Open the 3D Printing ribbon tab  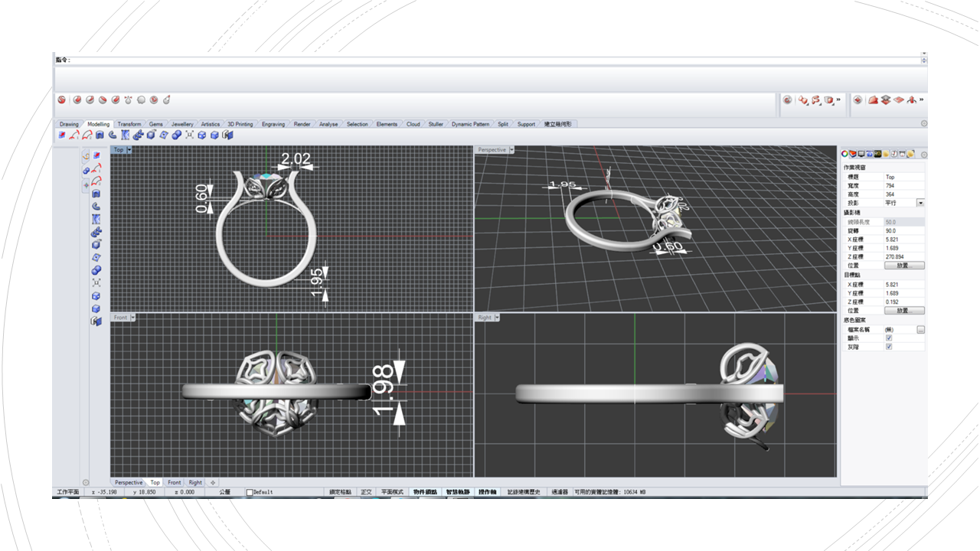tap(240, 124)
